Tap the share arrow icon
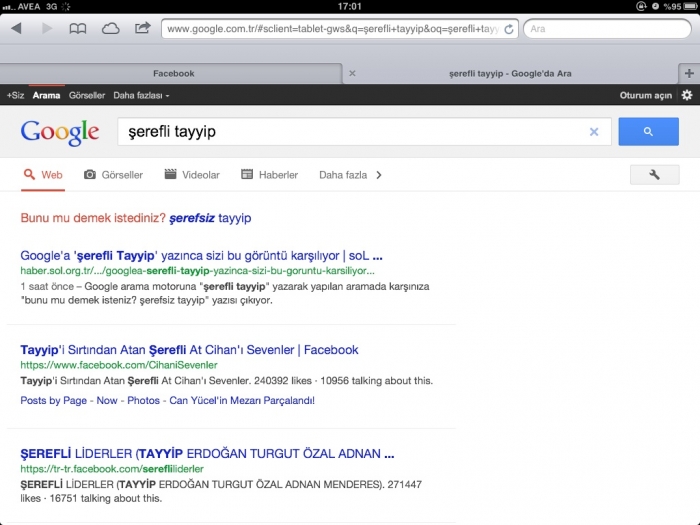The height and width of the screenshot is (525, 700). tap(142, 28)
